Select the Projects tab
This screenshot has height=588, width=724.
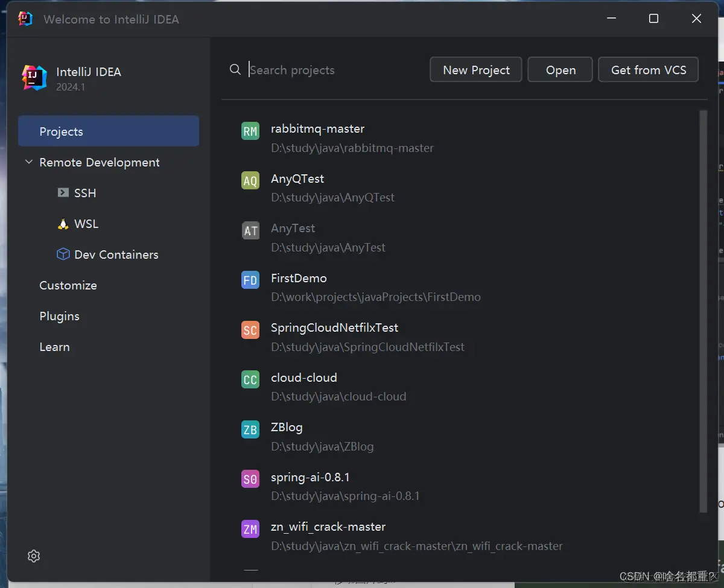(x=109, y=131)
